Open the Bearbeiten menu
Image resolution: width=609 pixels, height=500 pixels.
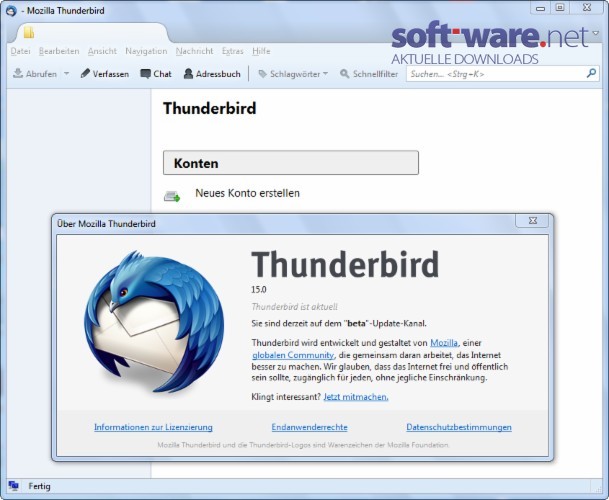point(59,51)
